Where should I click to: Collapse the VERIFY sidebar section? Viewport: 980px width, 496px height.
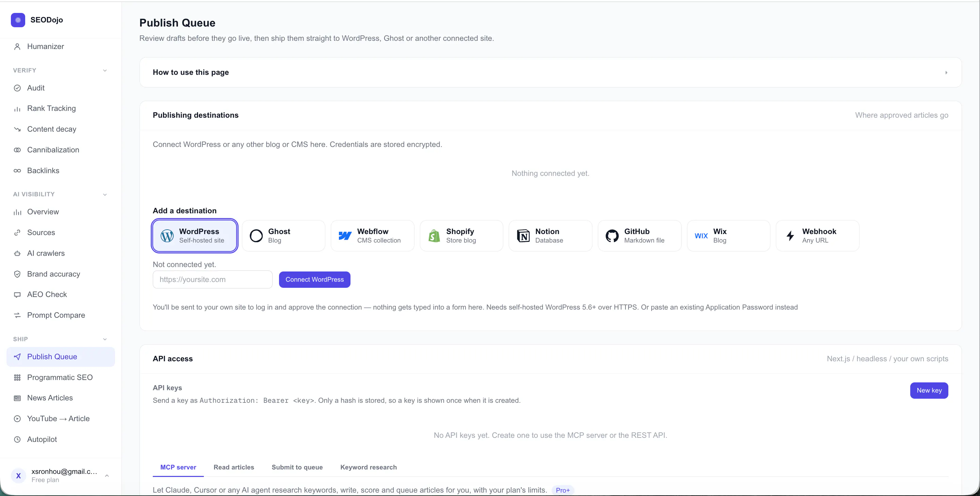105,71
